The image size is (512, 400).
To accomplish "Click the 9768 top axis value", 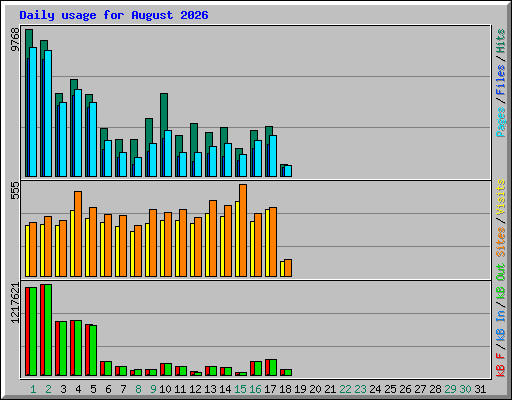I will 15,40.
